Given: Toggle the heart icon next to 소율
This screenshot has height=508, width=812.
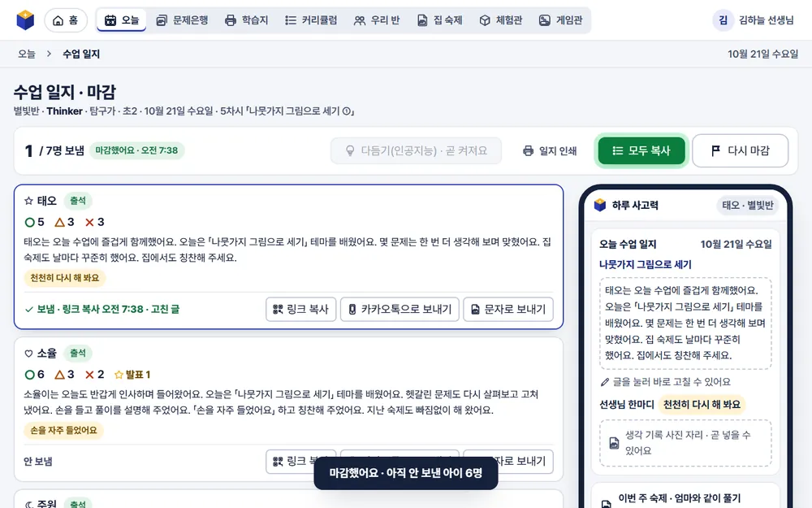Looking at the screenshot, I should 28,354.
